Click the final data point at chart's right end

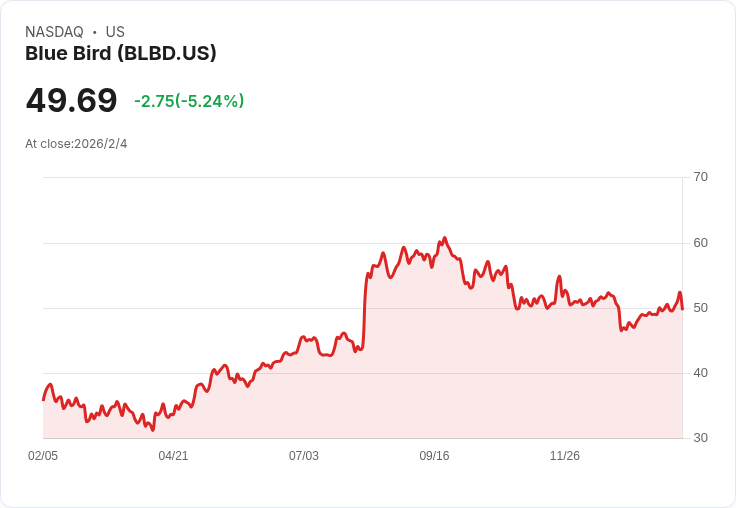click(x=682, y=308)
